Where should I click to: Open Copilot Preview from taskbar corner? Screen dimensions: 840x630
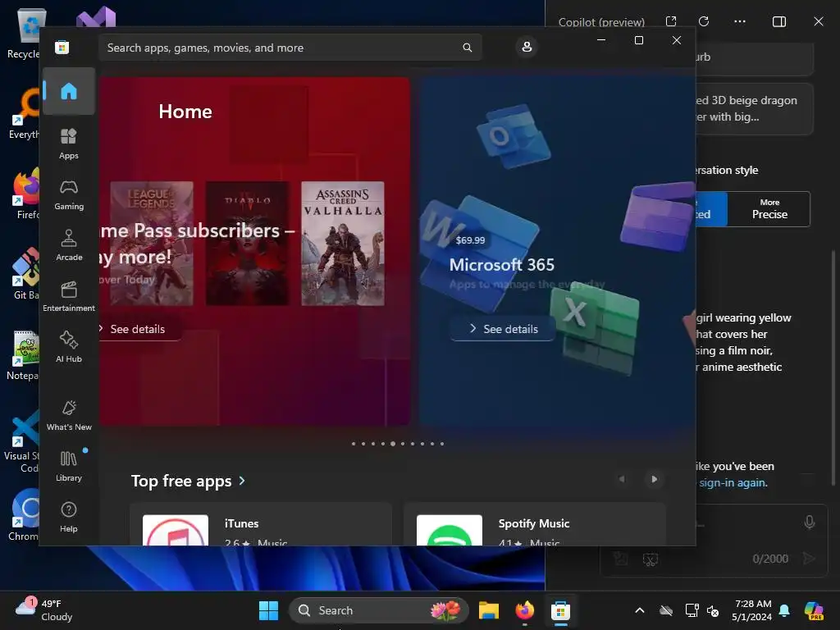[x=815, y=610]
